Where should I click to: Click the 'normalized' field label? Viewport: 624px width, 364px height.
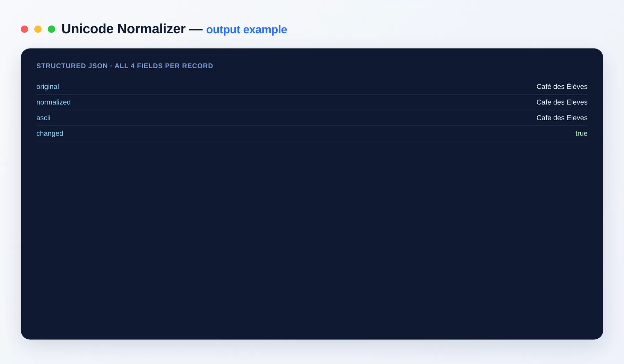pyautogui.click(x=53, y=102)
